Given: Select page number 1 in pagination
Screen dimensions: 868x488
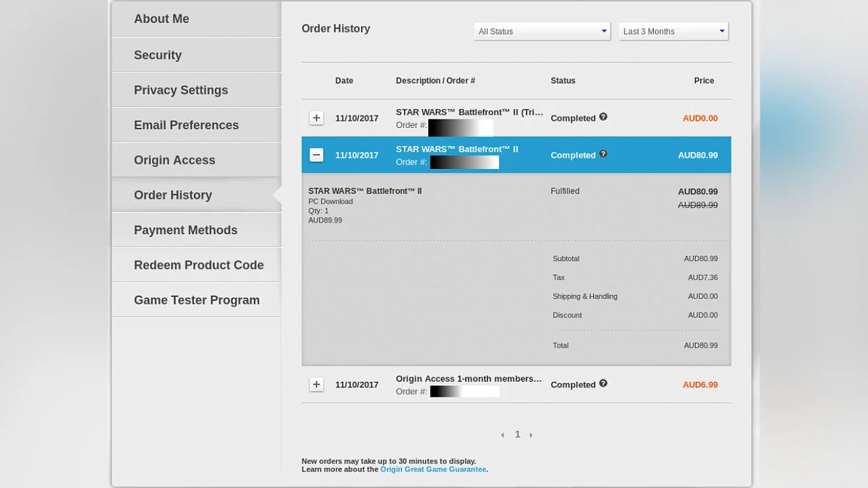Looking at the screenshot, I should [517, 435].
